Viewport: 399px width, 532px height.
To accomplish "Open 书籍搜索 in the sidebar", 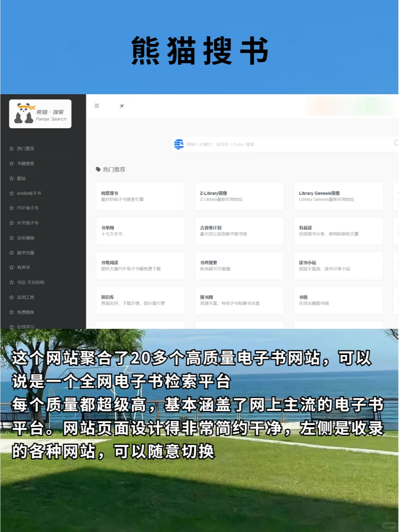I will [25, 163].
